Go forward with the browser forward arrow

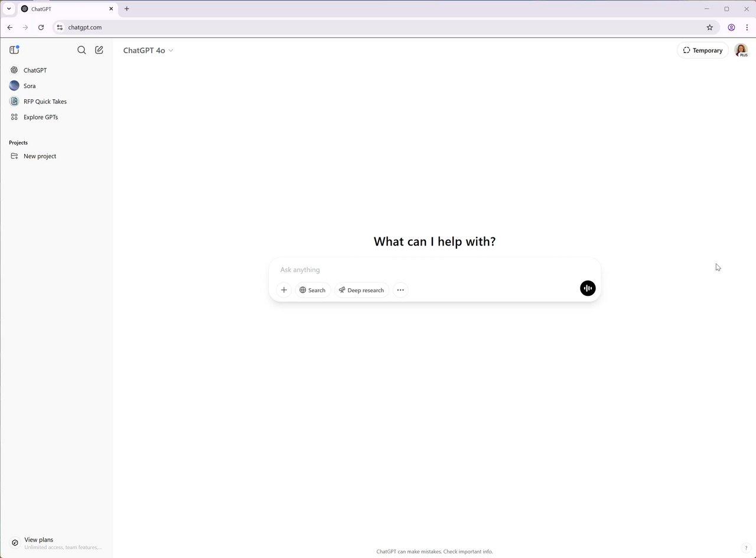tap(25, 27)
